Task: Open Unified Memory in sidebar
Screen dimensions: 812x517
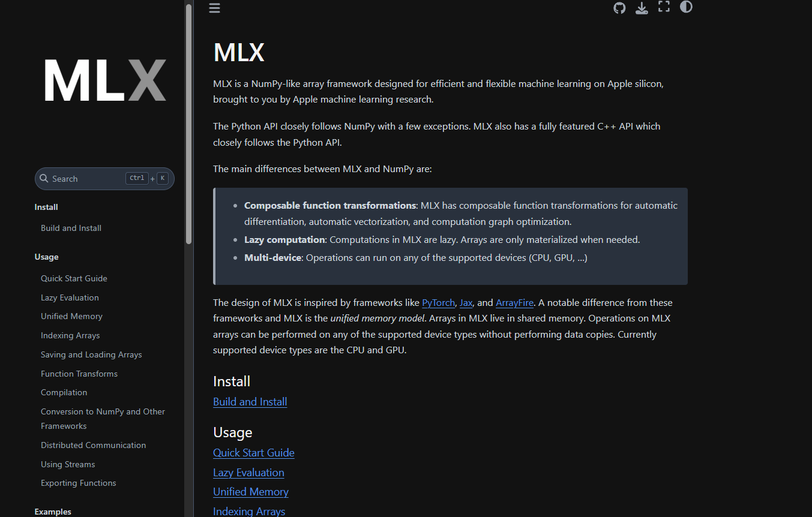Action: click(x=71, y=316)
